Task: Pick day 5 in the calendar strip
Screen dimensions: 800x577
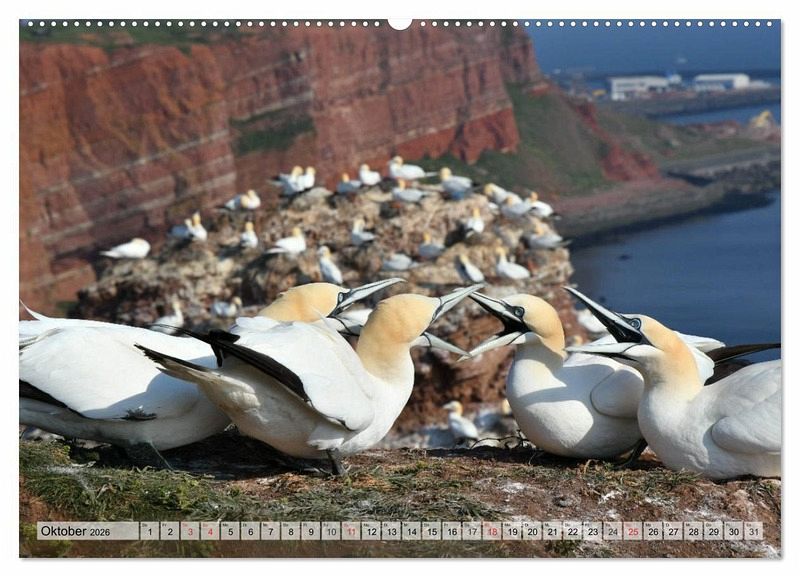Action: (230, 531)
